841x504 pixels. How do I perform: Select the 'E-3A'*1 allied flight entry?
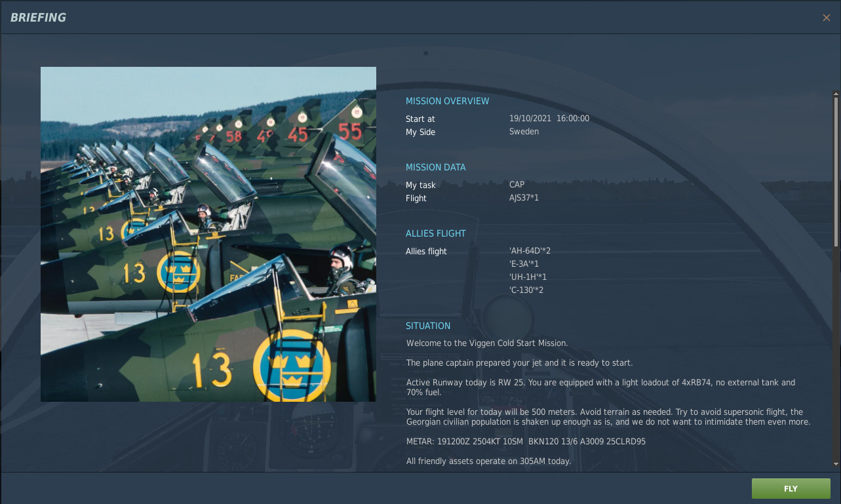coord(524,264)
